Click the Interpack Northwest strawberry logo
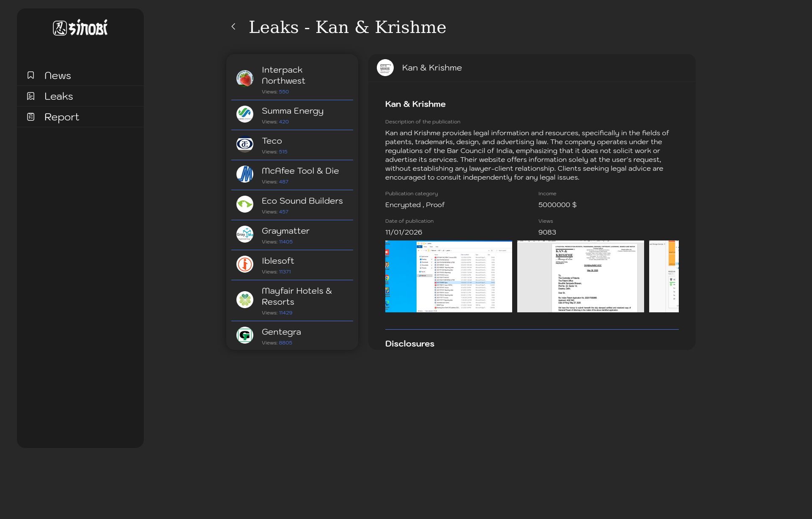Screen dimensions: 812x519 click(x=245, y=78)
